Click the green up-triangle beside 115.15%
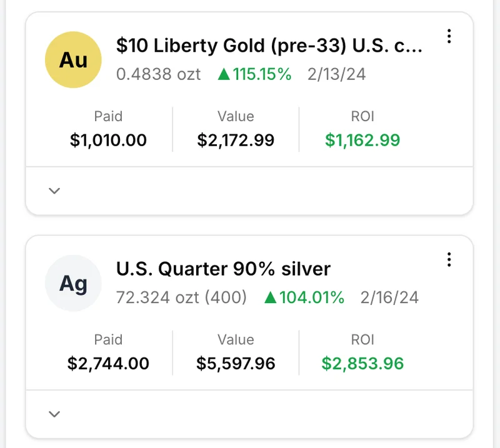 [224, 75]
